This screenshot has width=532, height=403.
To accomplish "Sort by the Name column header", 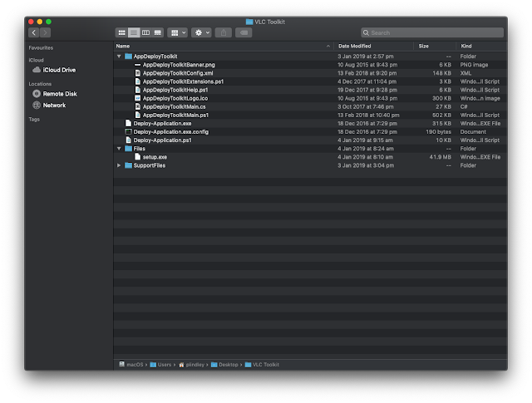I will tap(224, 47).
